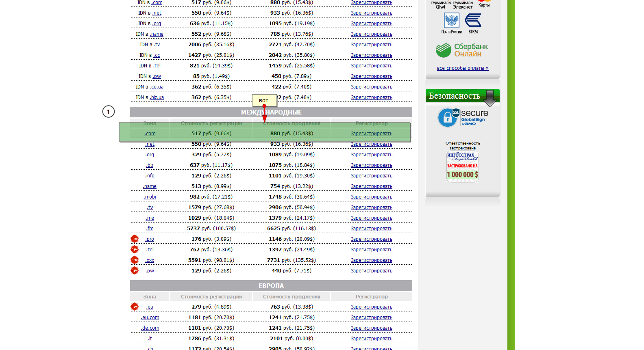Click Зарегистрировать in the .co.ua row

(372, 87)
